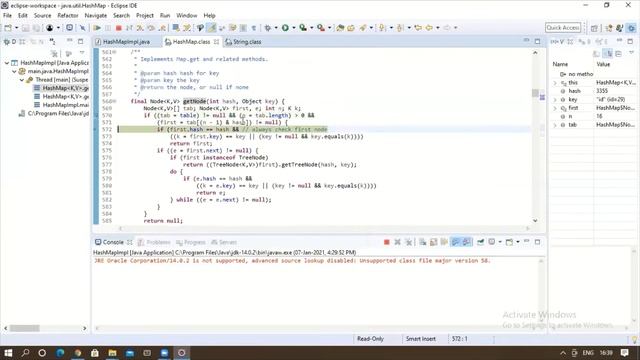Toggle the highlighted toolbar button beside Open Type

[x=211, y=28]
